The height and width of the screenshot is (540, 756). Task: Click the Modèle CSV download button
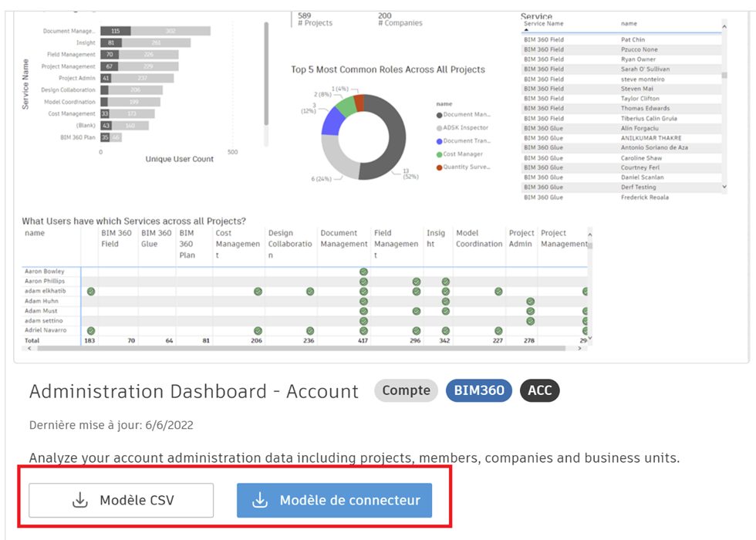(121, 500)
